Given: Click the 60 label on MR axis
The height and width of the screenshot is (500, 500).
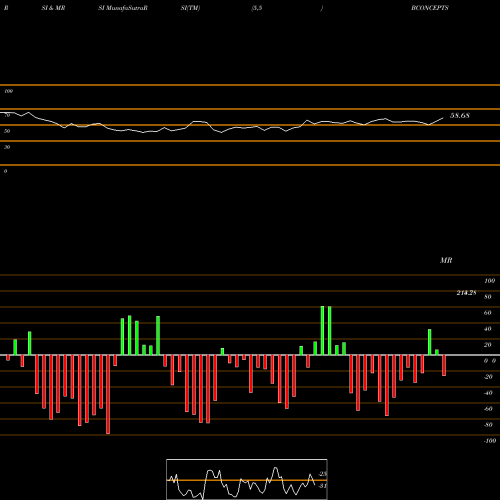Looking at the screenshot, I should point(488,313).
